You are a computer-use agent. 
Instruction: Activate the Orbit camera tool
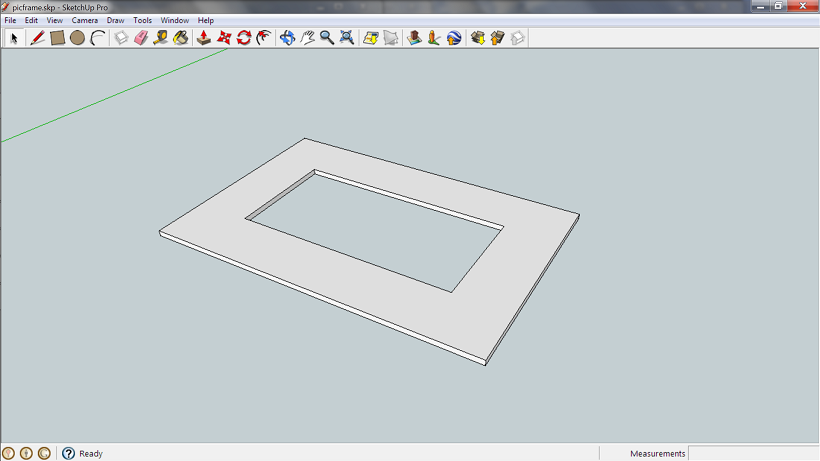pyautogui.click(x=287, y=38)
